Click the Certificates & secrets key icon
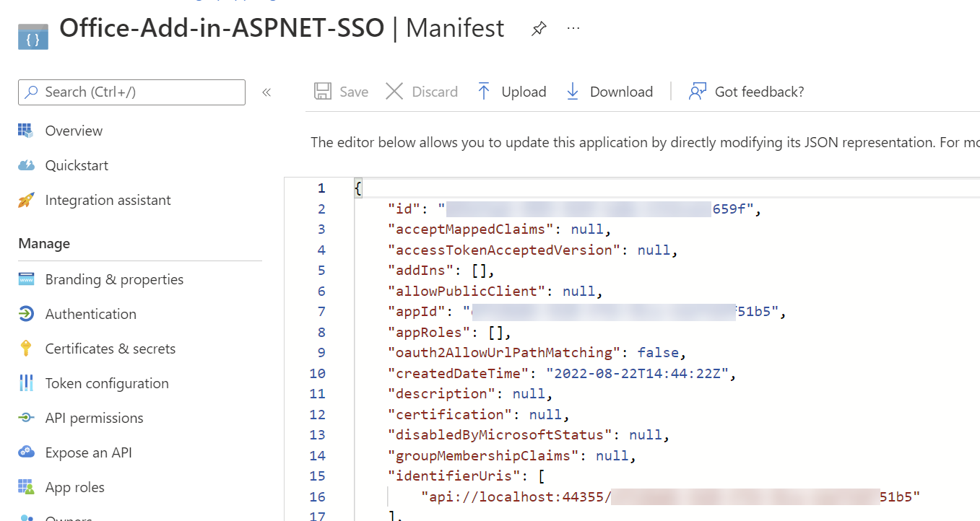This screenshot has width=980, height=521. [x=27, y=349]
